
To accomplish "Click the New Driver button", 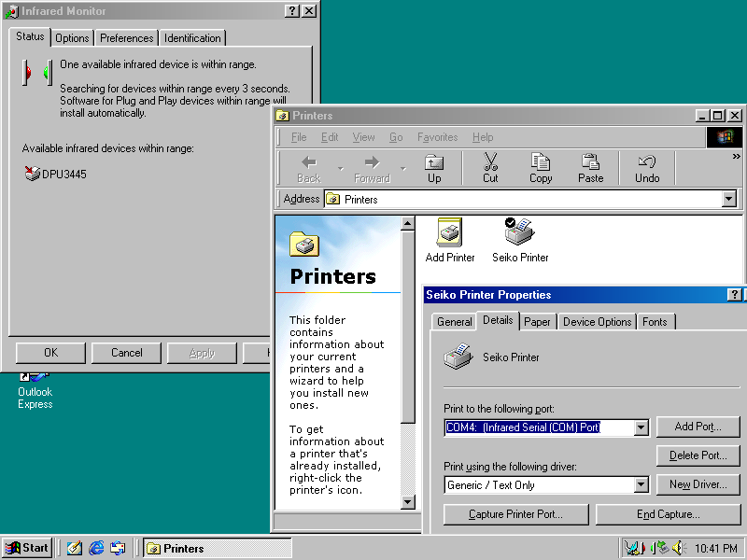I will pos(698,484).
